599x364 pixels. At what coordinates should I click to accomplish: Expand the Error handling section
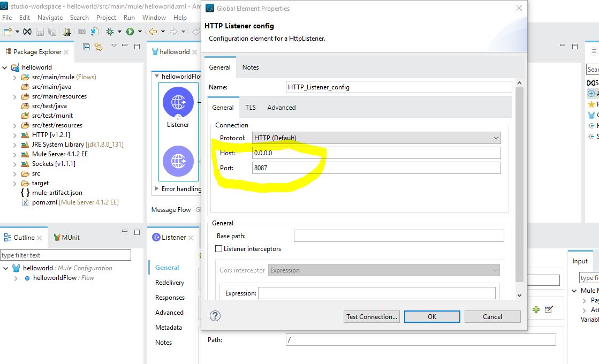tap(156, 189)
